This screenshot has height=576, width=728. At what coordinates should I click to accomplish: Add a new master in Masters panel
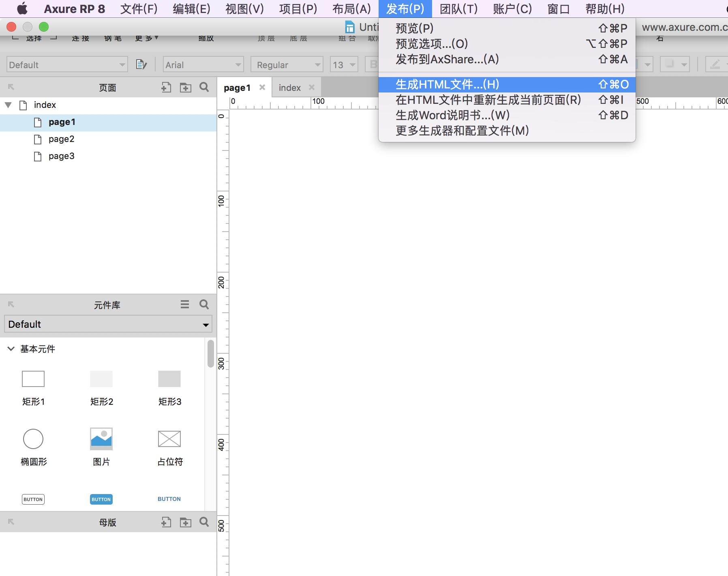coord(166,522)
